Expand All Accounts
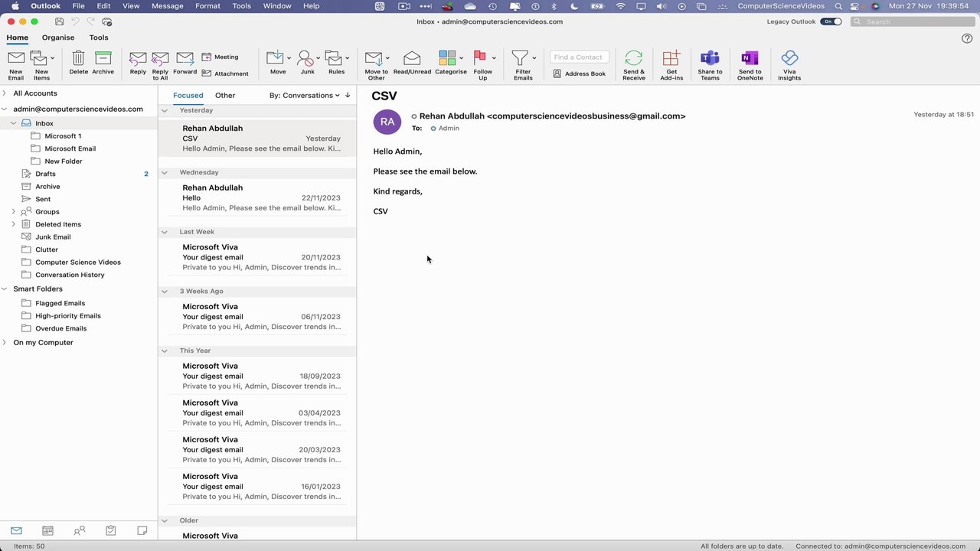This screenshot has width=980, height=551. point(5,93)
